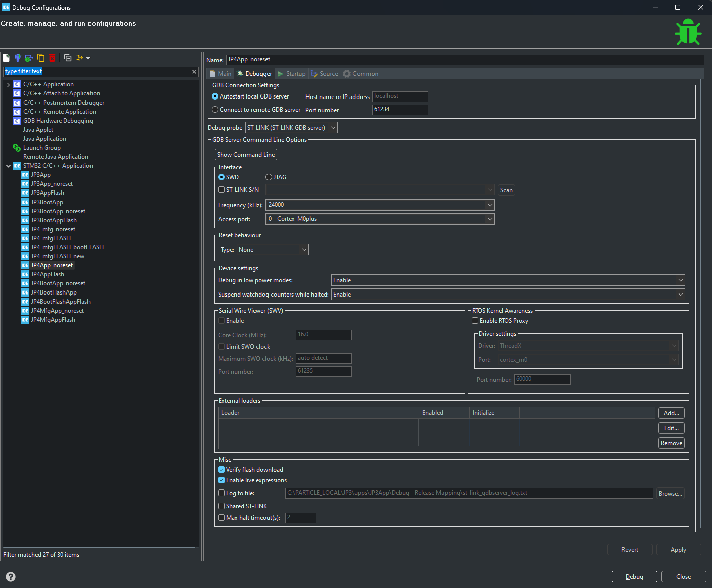Select the JTAG interface

point(269,177)
